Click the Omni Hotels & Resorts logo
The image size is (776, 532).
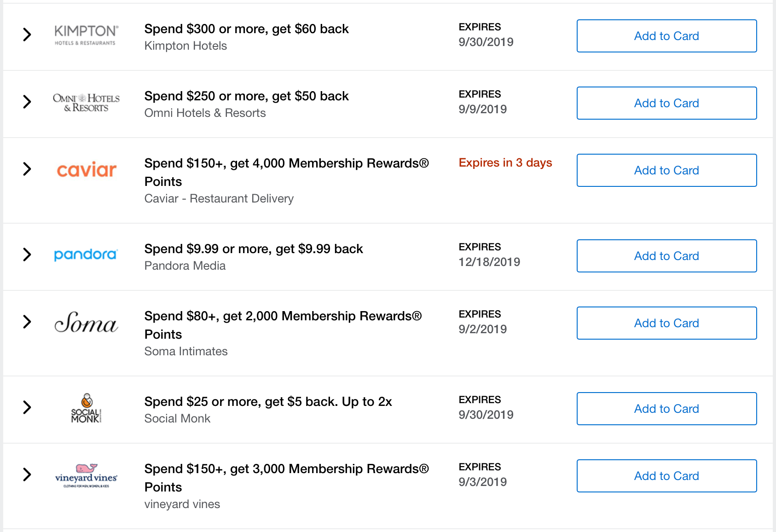[86, 103]
